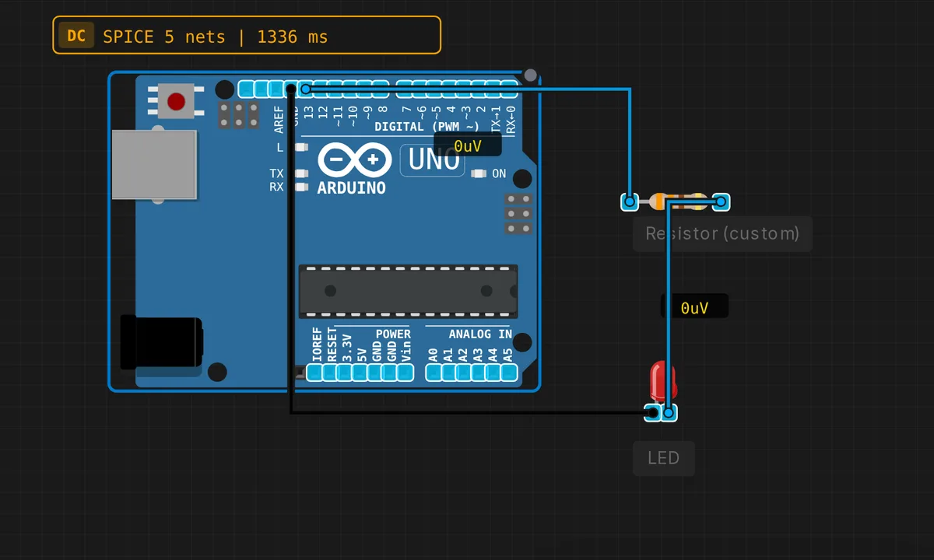Image resolution: width=934 pixels, height=560 pixels.
Task: Click the GND pin next to Vin
Action: coord(390,373)
